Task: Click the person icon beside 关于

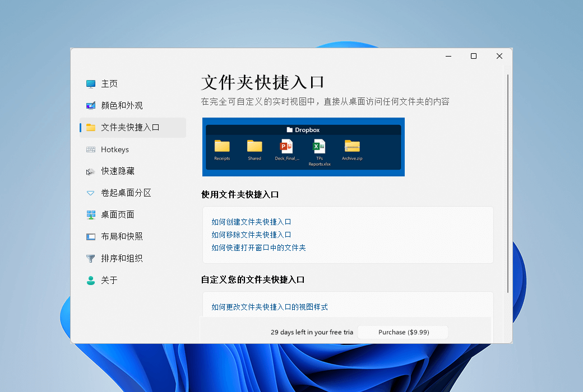Action: coord(91,281)
